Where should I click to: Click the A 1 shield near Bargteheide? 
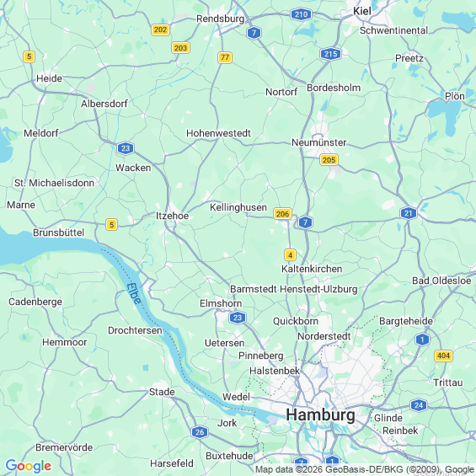pyautogui.click(x=422, y=339)
